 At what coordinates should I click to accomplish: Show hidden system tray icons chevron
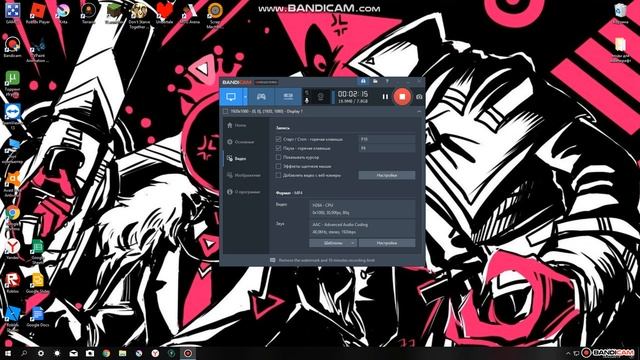click(x=568, y=353)
